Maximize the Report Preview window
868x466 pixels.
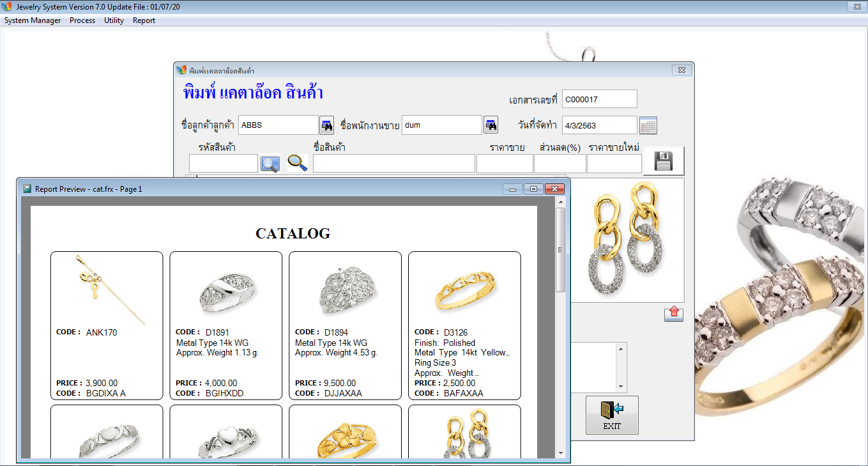(x=533, y=189)
